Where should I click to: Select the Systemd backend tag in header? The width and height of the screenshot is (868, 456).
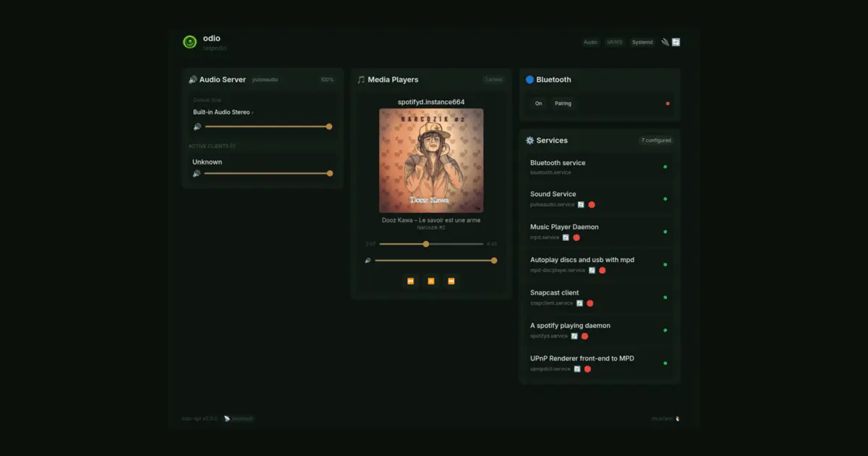[642, 42]
